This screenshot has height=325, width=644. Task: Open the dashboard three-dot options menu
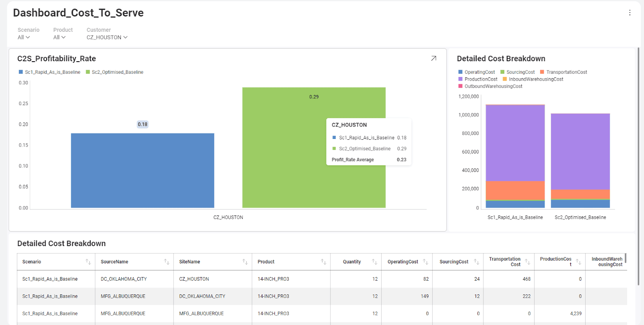[630, 13]
